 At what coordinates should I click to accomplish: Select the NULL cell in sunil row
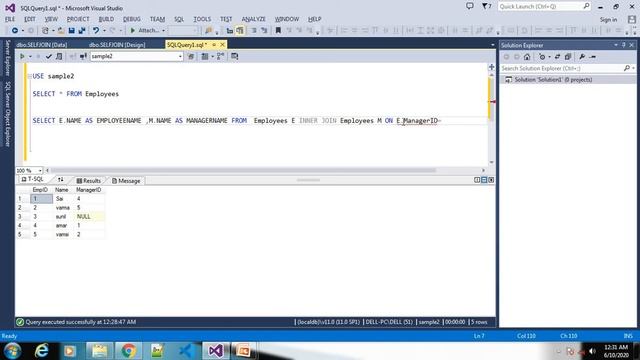pos(89,217)
